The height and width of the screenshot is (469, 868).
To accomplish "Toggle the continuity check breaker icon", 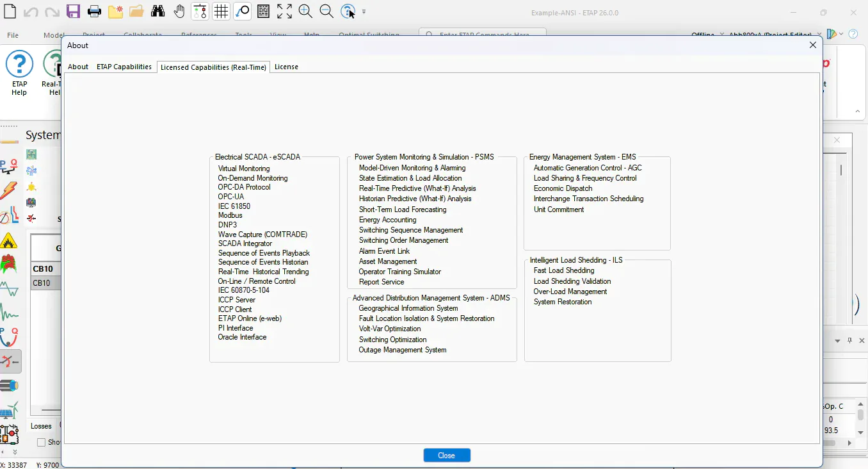I will (x=200, y=12).
